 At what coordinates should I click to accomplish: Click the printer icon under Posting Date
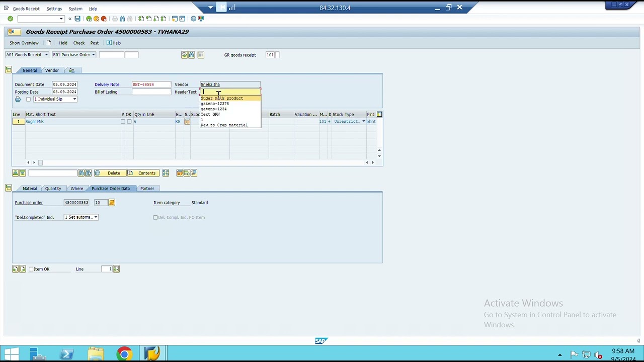pos(18,99)
